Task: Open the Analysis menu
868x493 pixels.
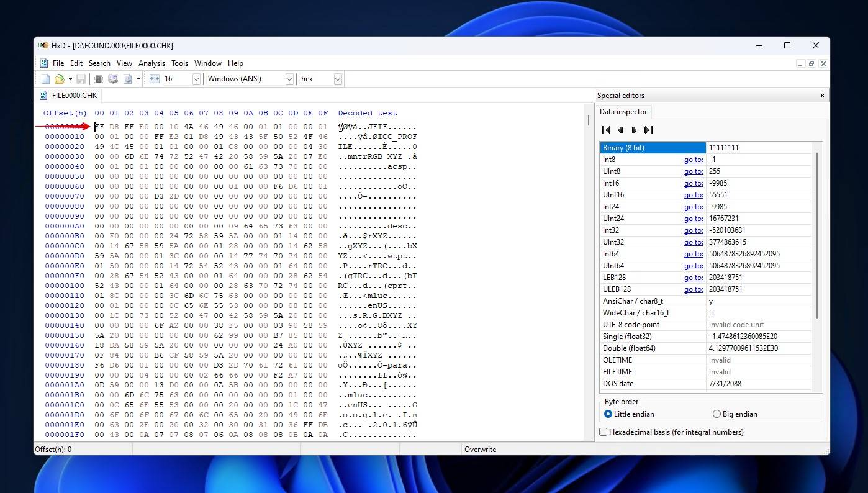Action: (151, 63)
